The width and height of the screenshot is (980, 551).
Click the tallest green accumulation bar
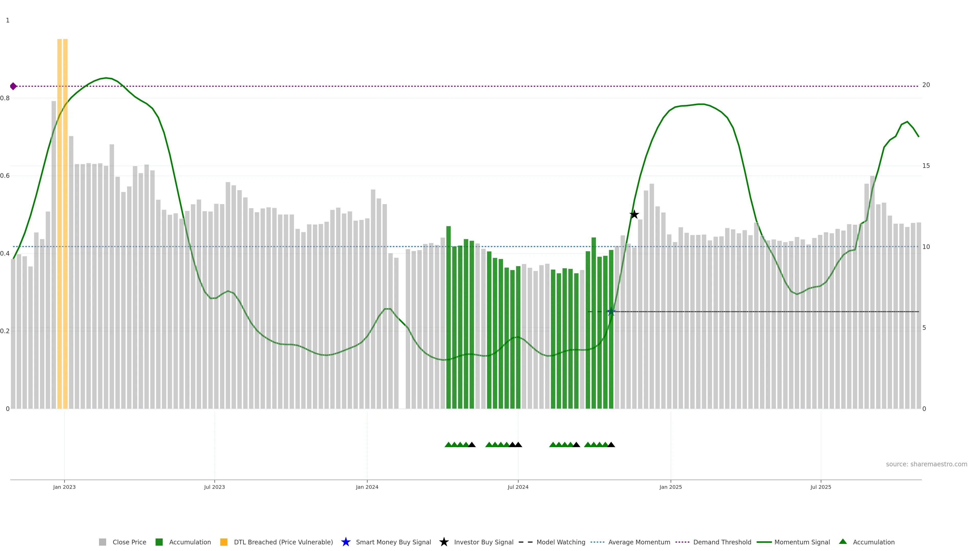(x=449, y=316)
